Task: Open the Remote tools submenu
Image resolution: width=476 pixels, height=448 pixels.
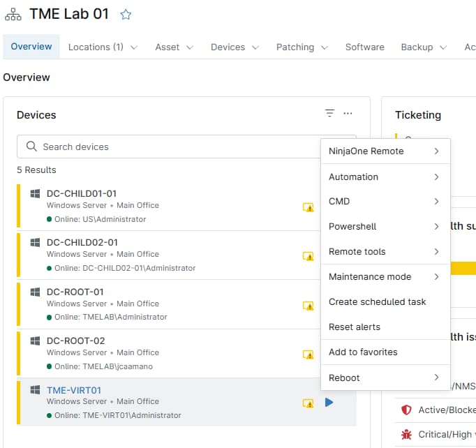Action: click(x=385, y=251)
